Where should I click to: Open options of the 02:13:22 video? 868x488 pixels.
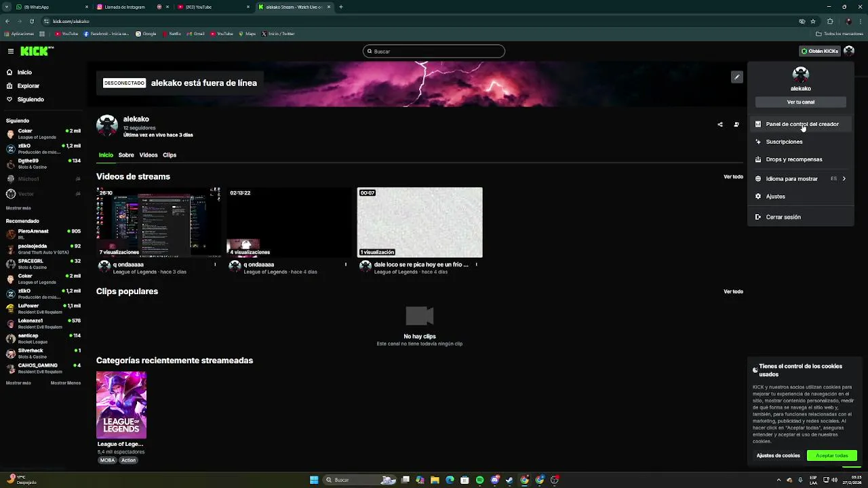(x=346, y=265)
